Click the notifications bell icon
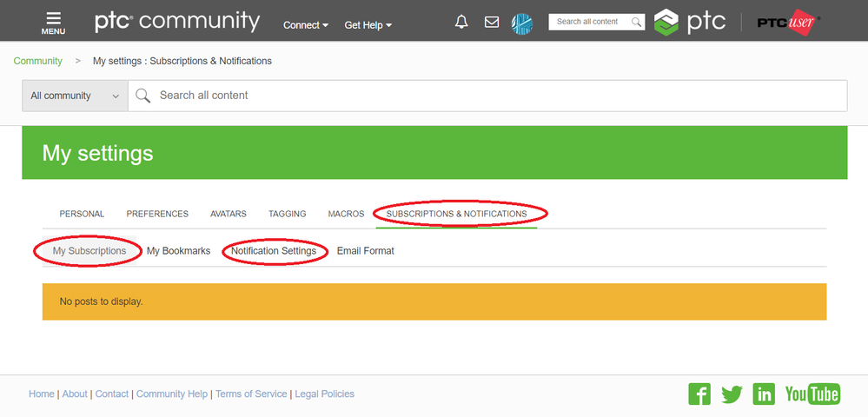868x417 pixels. coord(461,22)
